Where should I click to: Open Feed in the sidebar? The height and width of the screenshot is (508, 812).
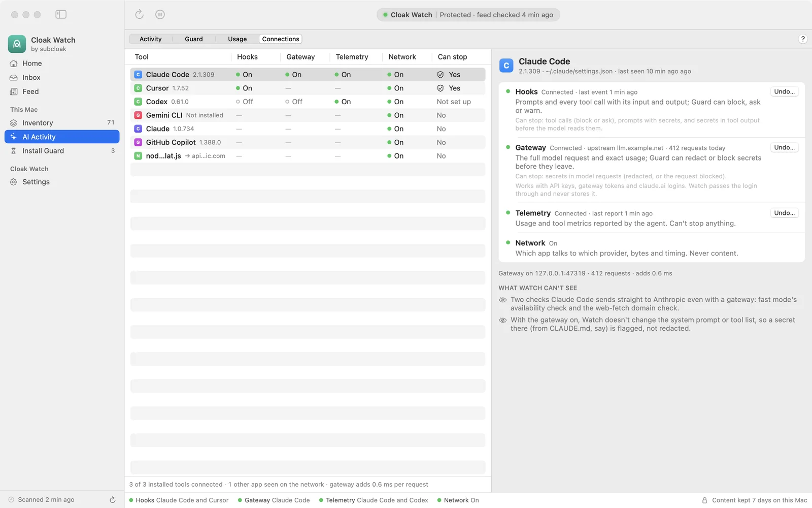click(62, 91)
